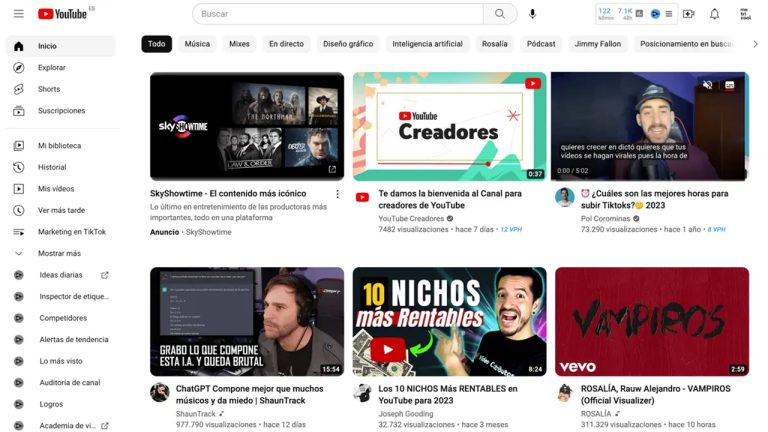Open Suscripciones in the sidebar
This screenshot has height=432, width=768.
click(x=61, y=111)
